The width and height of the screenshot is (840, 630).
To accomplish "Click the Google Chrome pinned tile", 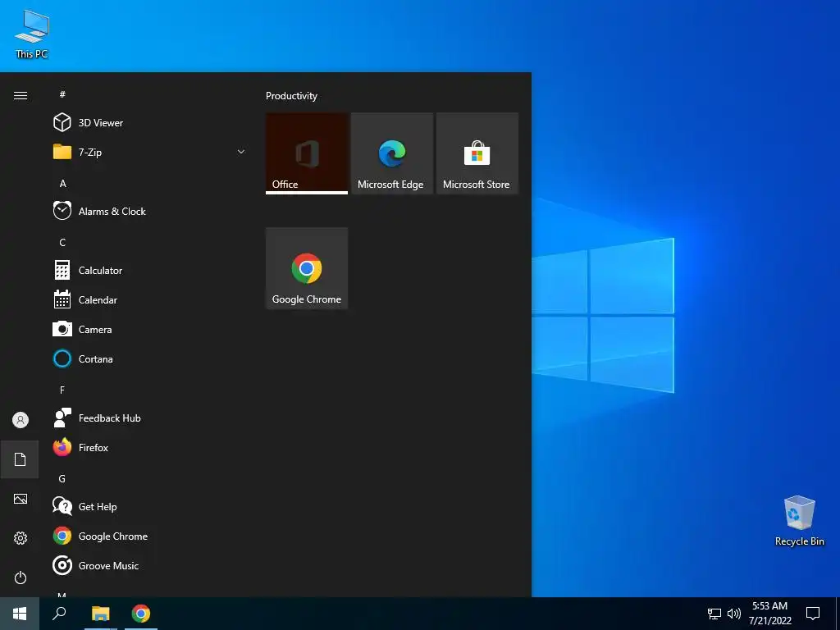I will [x=307, y=268].
